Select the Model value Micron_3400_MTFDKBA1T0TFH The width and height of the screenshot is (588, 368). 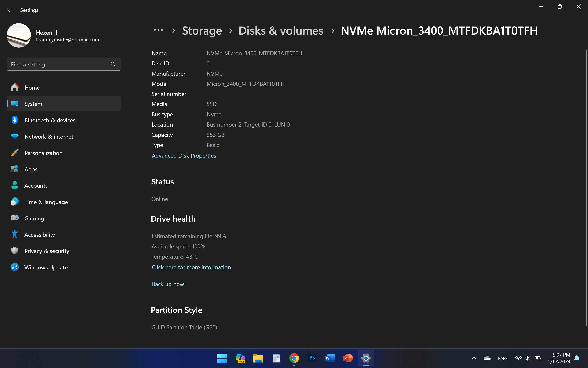click(x=245, y=84)
